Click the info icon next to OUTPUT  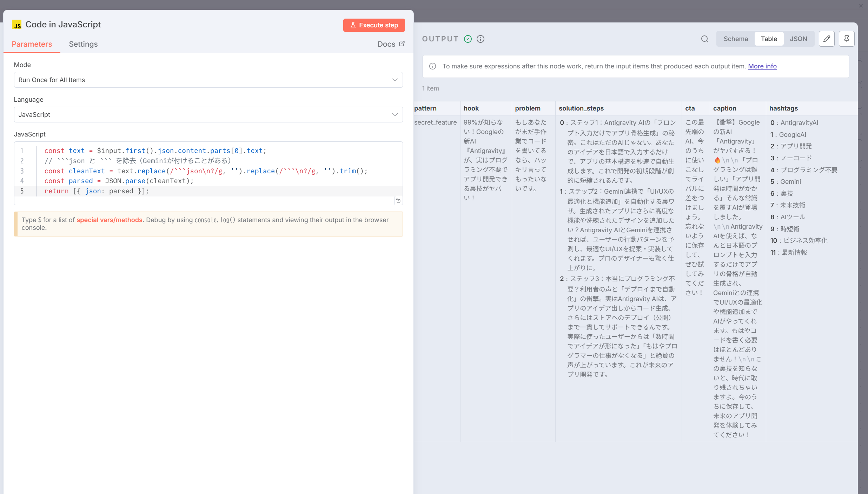pos(481,39)
